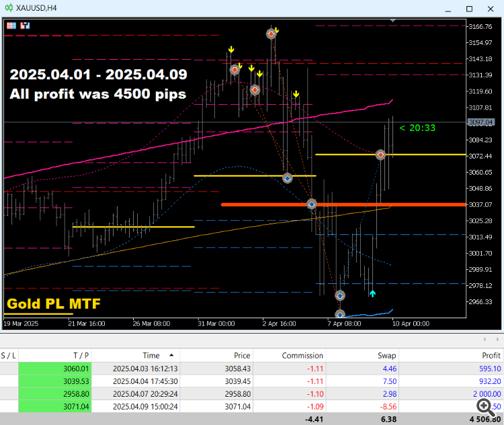The width and height of the screenshot is (504, 425).
Task: Select the time 2025.04.04 17:45:30
Action: pyautogui.click(x=145, y=381)
